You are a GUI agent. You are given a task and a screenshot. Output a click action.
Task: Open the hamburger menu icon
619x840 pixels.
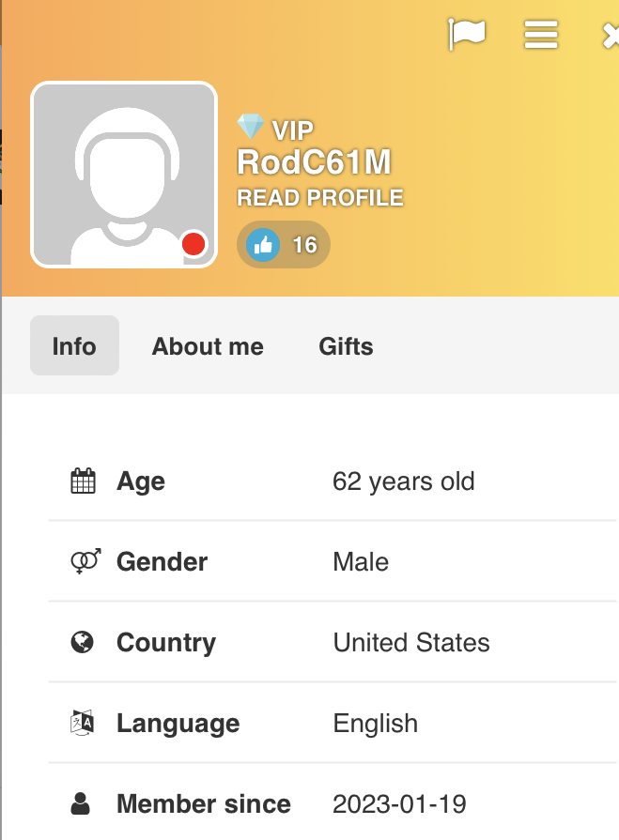point(541,35)
